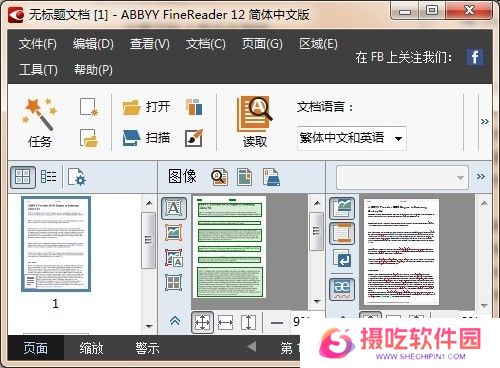Click the Facebook follow icon
The height and width of the screenshot is (368, 500).
(x=475, y=57)
